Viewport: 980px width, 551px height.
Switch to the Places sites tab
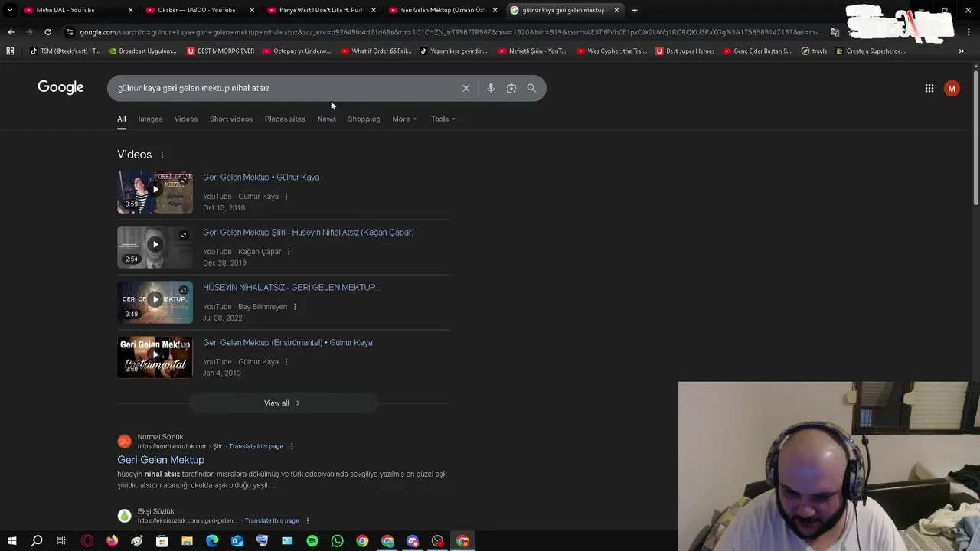[x=285, y=119]
